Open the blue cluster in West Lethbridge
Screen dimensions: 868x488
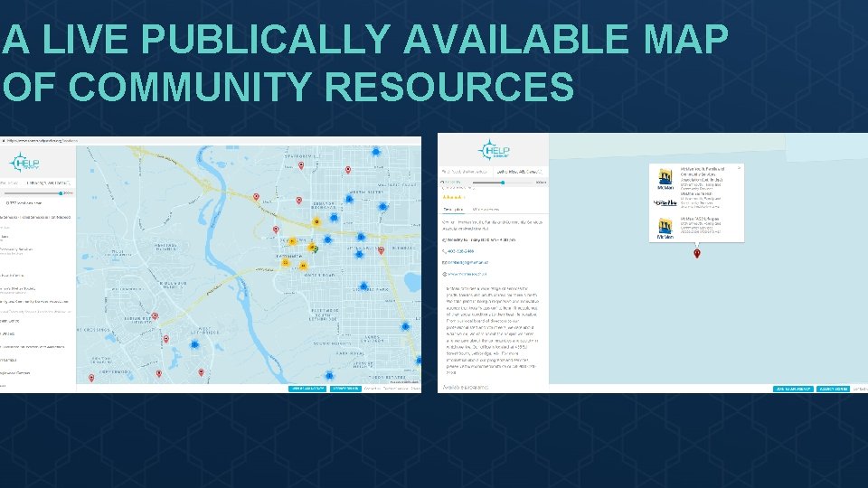(x=194, y=344)
